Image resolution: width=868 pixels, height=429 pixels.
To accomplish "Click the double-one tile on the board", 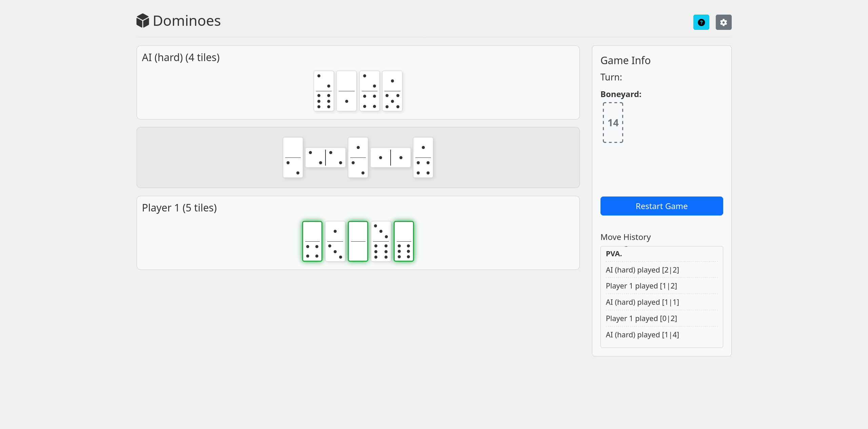I will click(x=390, y=157).
